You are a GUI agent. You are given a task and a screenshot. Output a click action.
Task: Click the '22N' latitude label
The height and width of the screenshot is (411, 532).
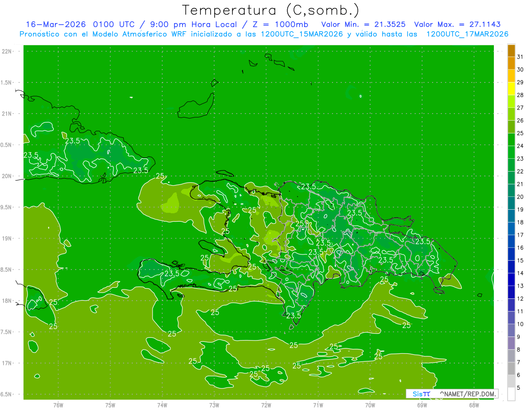pos(7,51)
